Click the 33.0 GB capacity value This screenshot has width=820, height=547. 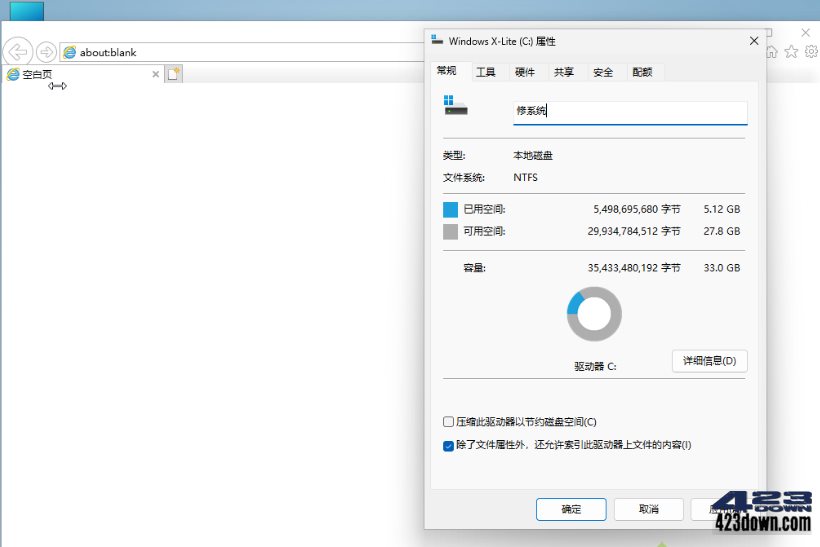(722, 268)
